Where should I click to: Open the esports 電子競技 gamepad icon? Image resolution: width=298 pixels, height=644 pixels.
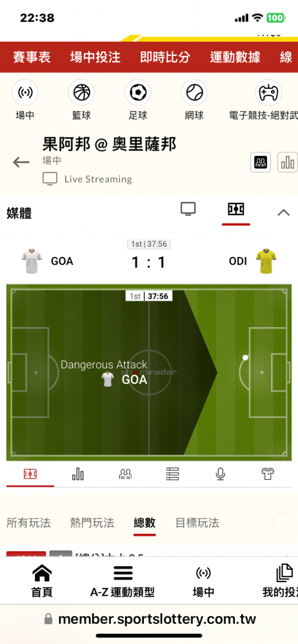coord(268,93)
